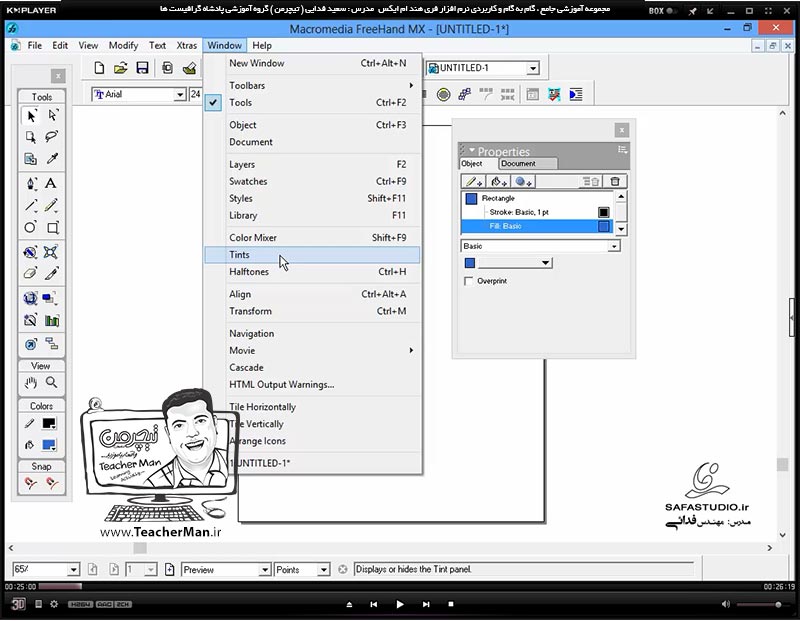Choose Tints from Window menu
The width and height of the screenshot is (800, 621).
coord(313,255)
